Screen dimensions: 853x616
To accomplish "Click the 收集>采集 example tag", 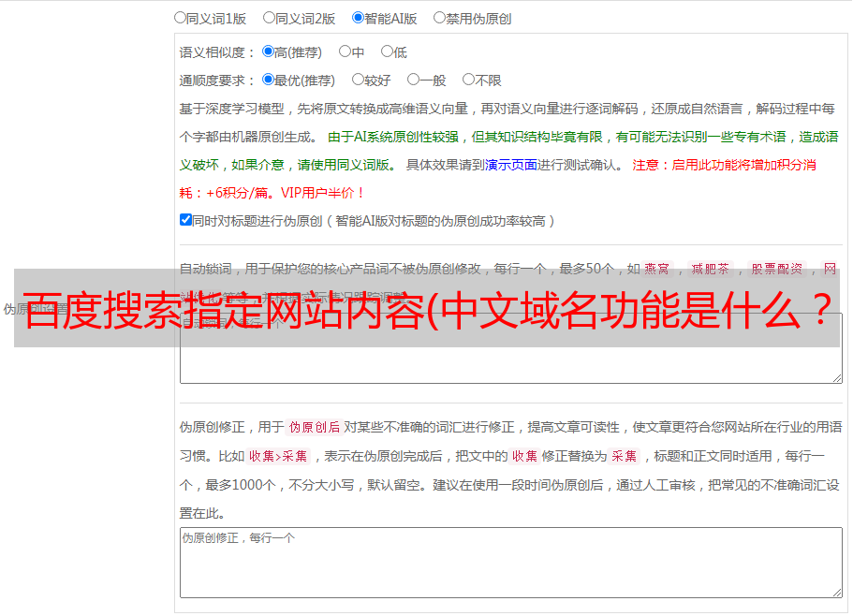I will point(278,456).
